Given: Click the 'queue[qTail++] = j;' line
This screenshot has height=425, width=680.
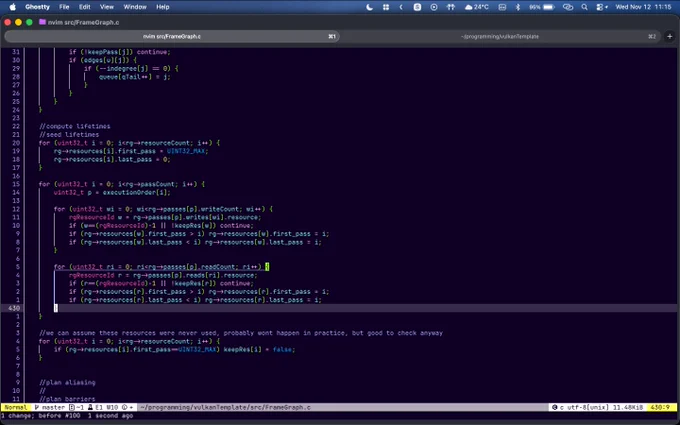Looking at the screenshot, I should (x=134, y=77).
